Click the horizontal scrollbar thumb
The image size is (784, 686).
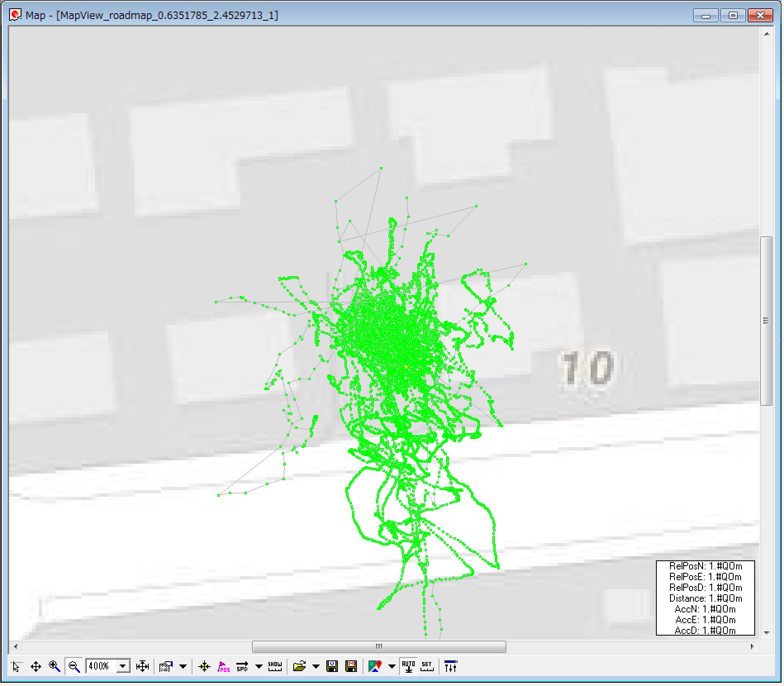tap(379, 647)
